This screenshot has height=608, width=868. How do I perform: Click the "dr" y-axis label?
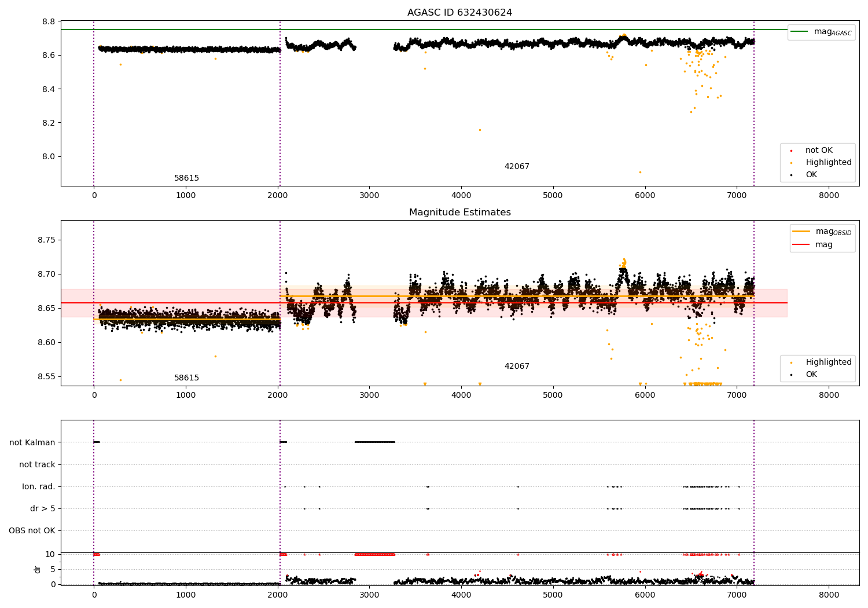pos(38,569)
